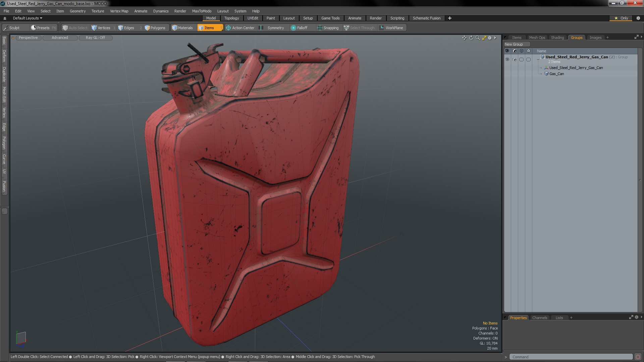The image size is (644, 362).
Task: Open the Perspective view type dropdown
Action: (x=28, y=38)
